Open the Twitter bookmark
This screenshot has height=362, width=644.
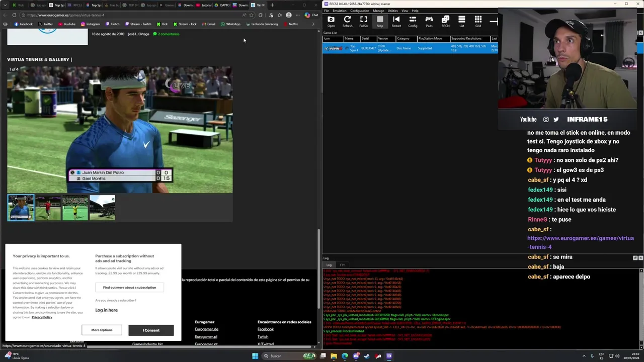[45, 24]
